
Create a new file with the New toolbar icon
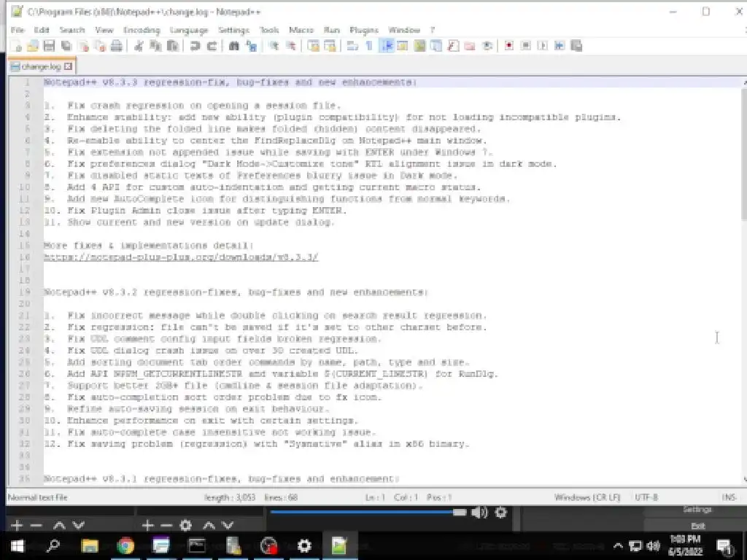17,46
